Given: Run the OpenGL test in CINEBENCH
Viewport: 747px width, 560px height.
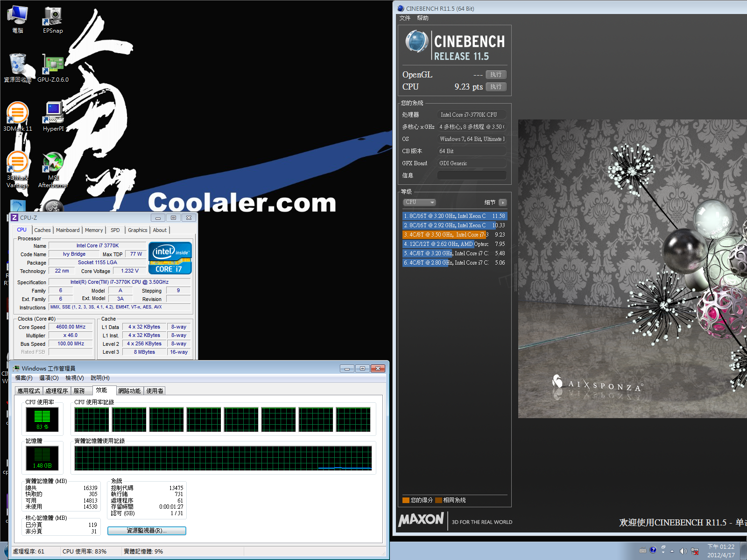Looking at the screenshot, I should [496, 75].
